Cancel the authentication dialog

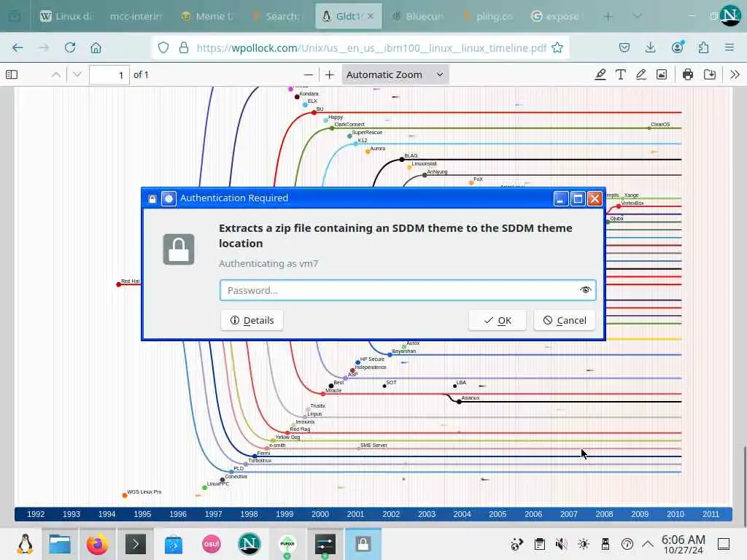click(x=565, y=321)
